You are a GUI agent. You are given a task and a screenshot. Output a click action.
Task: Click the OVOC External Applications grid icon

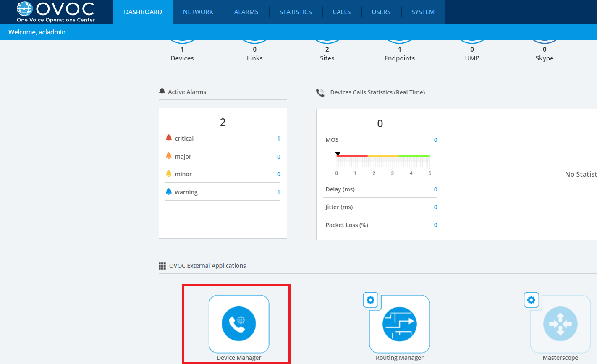(x=162, y=265)
